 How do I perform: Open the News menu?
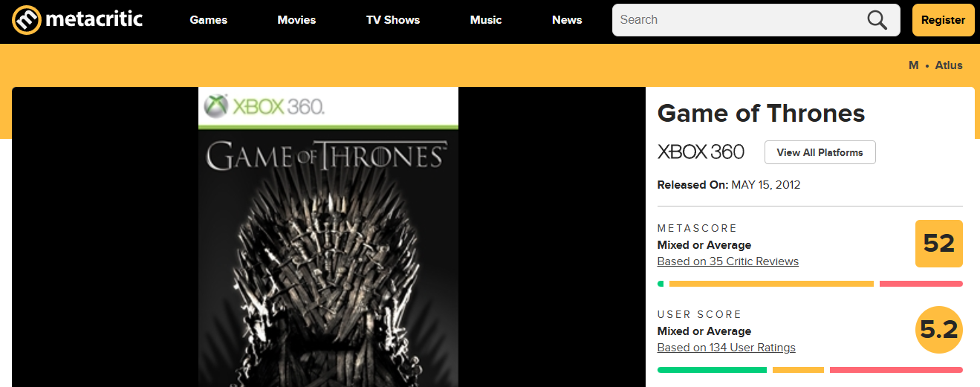(x=567, y=20)
